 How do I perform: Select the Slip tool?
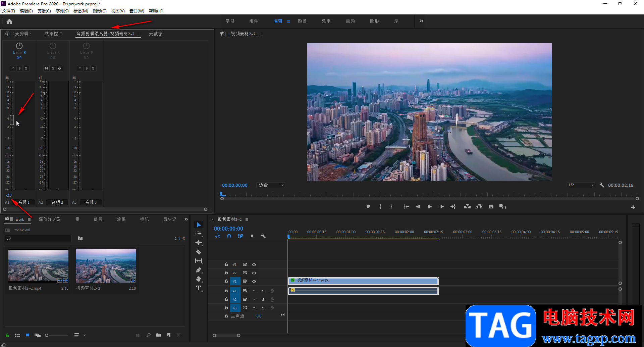(199, 261)
